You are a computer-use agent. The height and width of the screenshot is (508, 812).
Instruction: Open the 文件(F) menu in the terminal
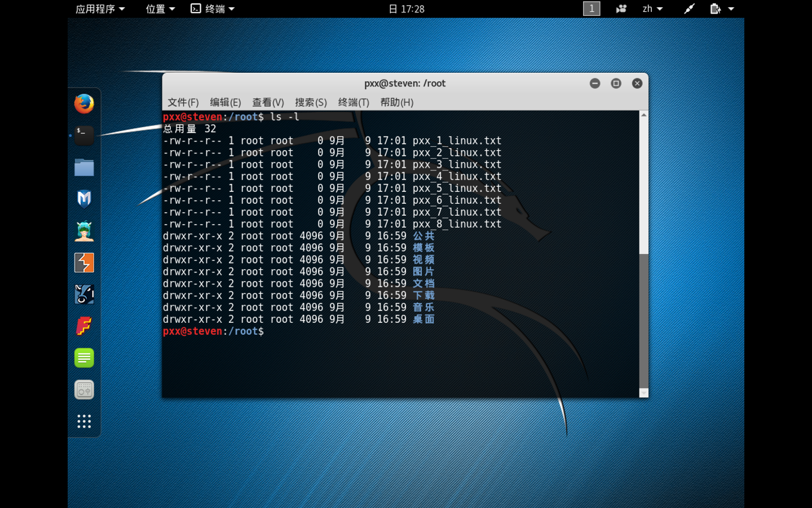tap(183, 102)
